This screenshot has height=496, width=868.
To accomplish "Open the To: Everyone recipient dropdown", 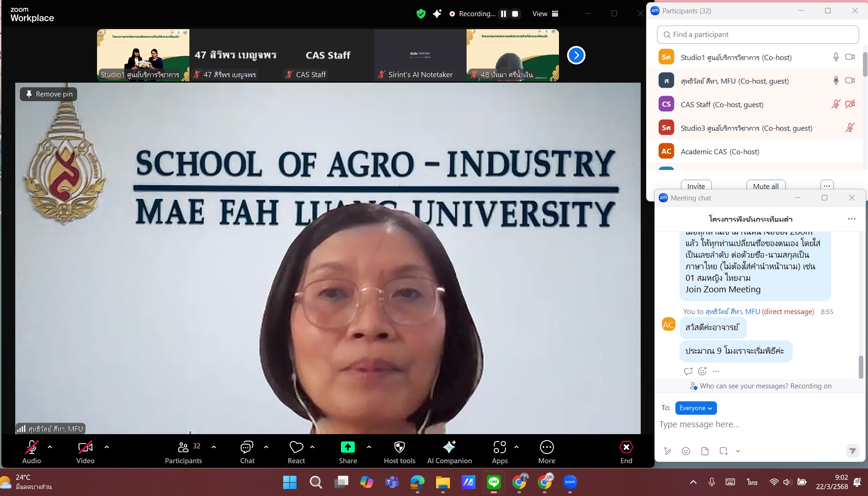I will 696,408.
